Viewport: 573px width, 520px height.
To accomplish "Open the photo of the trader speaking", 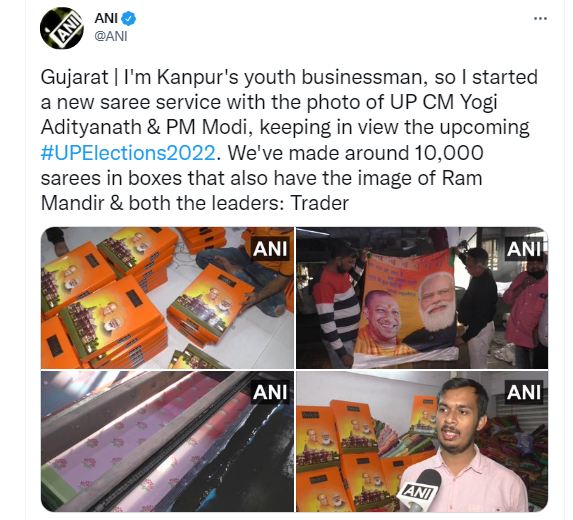I will (422, 441).
